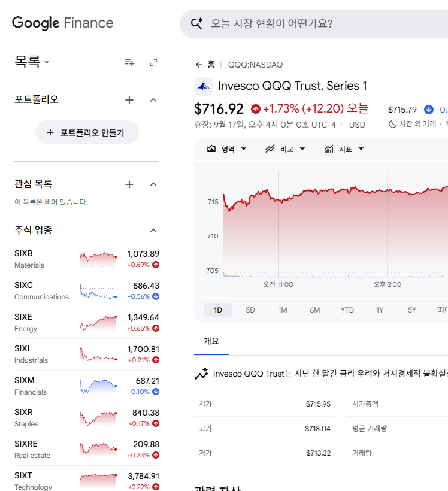Viewport: 448px width, 491px height.
Task: Open SIXRE Real estate sector
Action: 87,450
